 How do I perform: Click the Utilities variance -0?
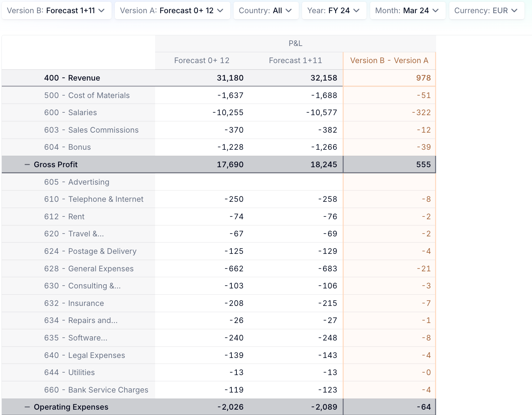point(426,373)
